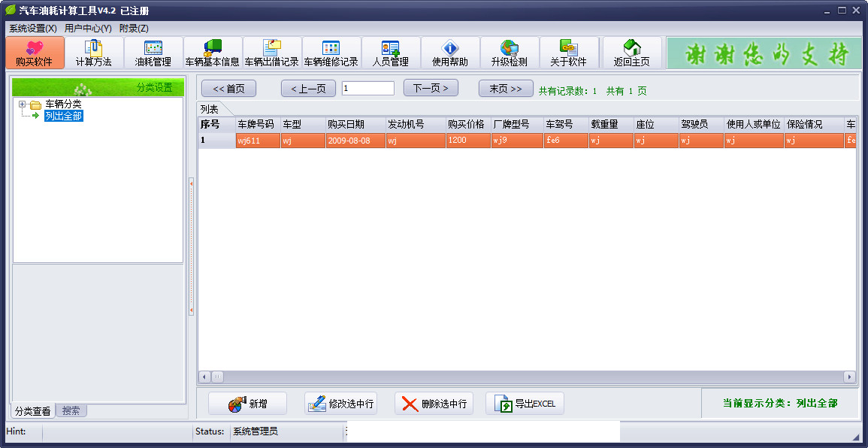The height and width of the screenshot is (448, 868).
Task: Select 列出全部 in the category tree
Action: tap(63, 116)
